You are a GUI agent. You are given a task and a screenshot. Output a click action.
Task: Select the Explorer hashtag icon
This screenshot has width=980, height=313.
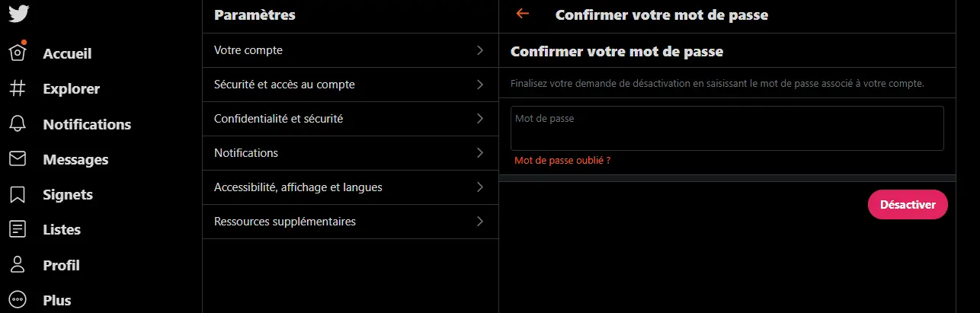[x=18, y=88]
